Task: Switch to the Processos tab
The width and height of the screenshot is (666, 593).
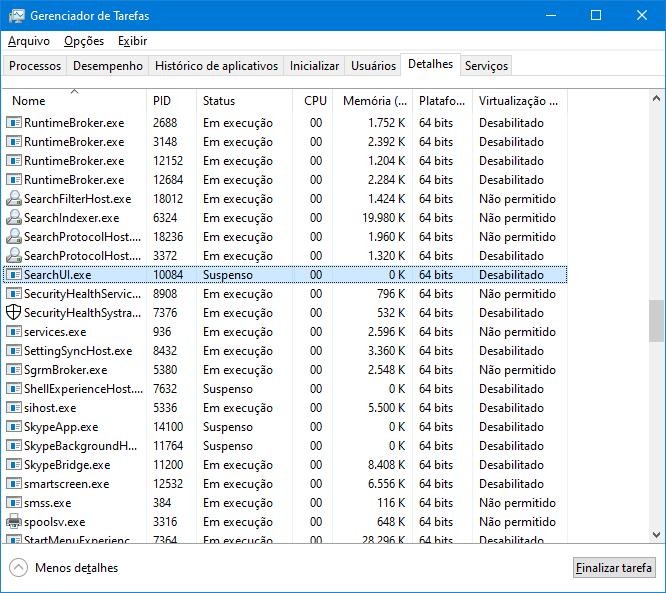Action: [35, 66]
